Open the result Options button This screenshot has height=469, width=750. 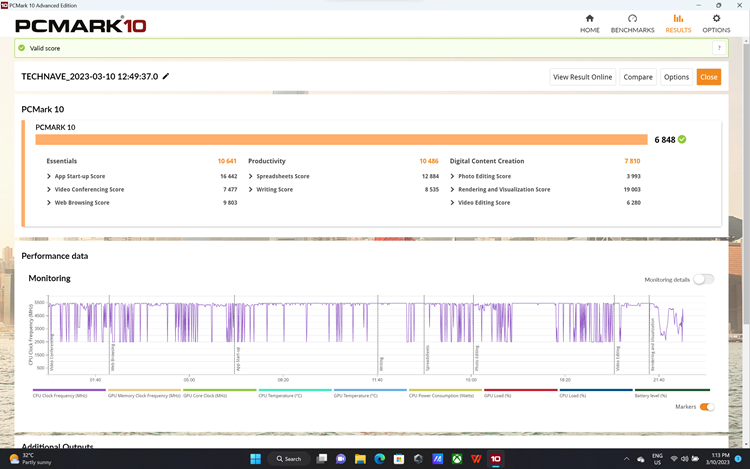point(676,77)
